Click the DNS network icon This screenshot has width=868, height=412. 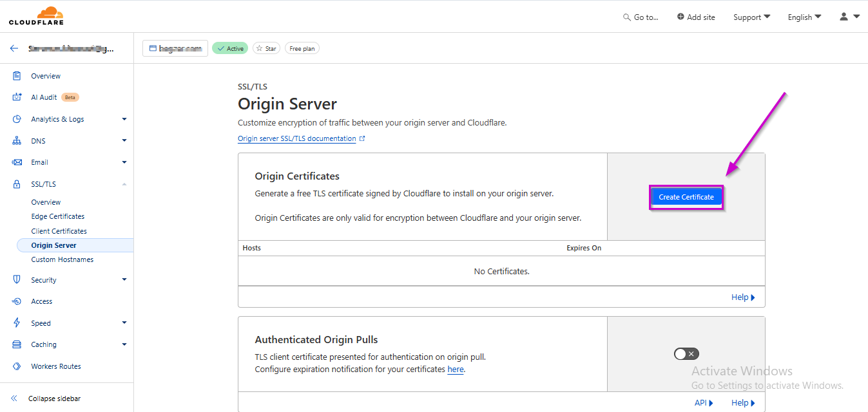tap(17, 141)
